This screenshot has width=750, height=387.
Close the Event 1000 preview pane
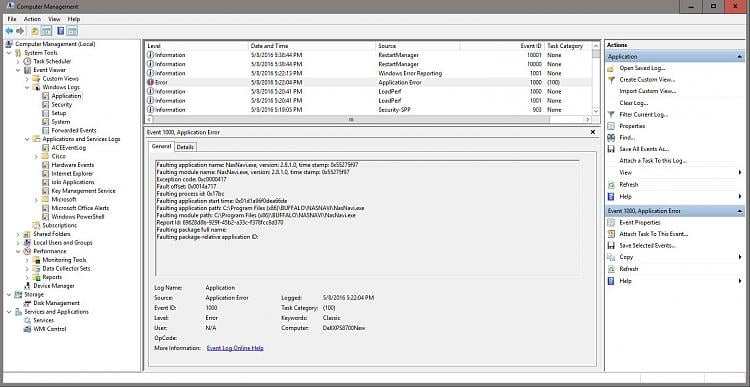point(593,132)
